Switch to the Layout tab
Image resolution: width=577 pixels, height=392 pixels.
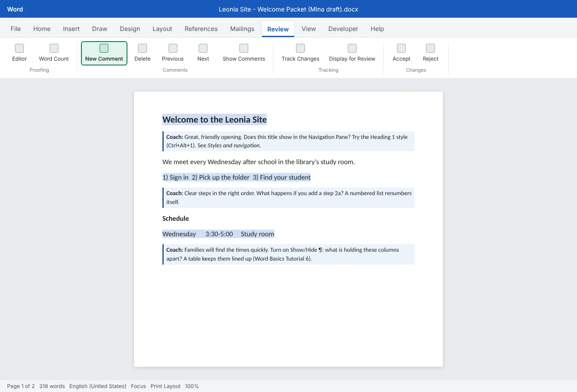162,29
